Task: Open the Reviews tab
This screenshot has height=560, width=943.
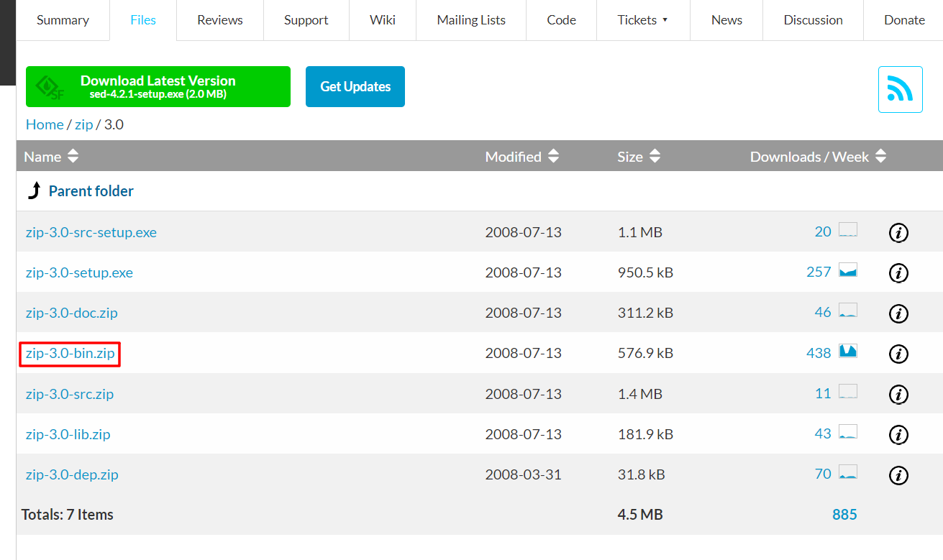Action: click(220, 20)
